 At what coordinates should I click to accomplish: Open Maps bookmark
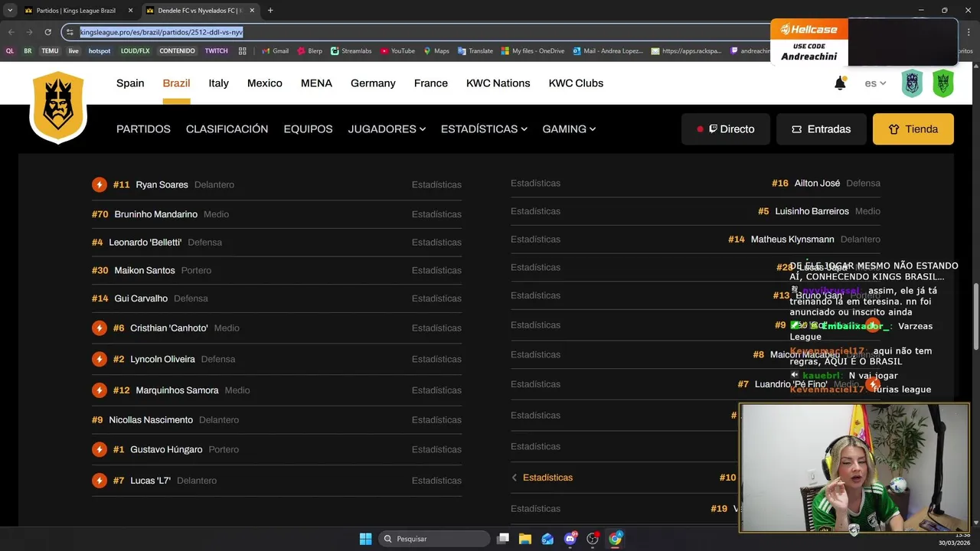[x=436, y=51]
